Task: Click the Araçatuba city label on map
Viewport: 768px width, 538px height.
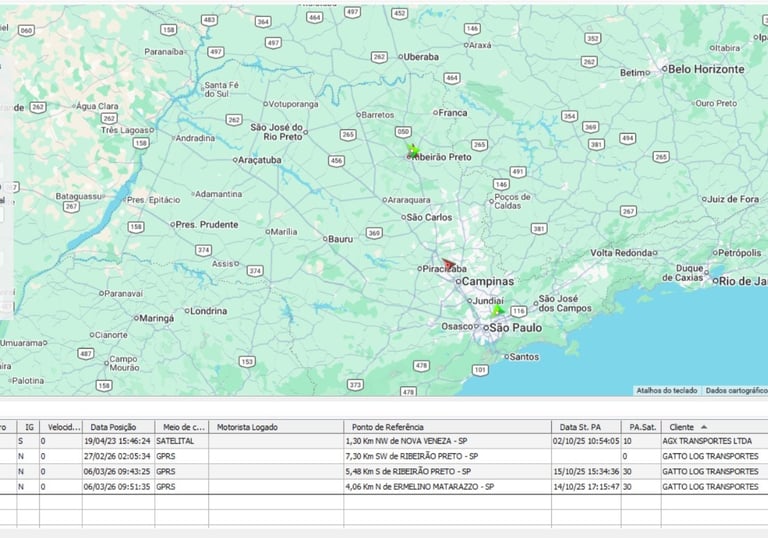Action: tap(260, 160)
